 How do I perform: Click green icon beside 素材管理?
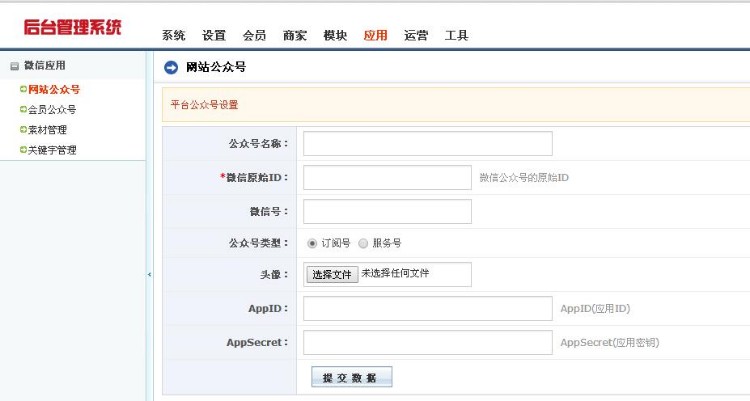[23, 129]
